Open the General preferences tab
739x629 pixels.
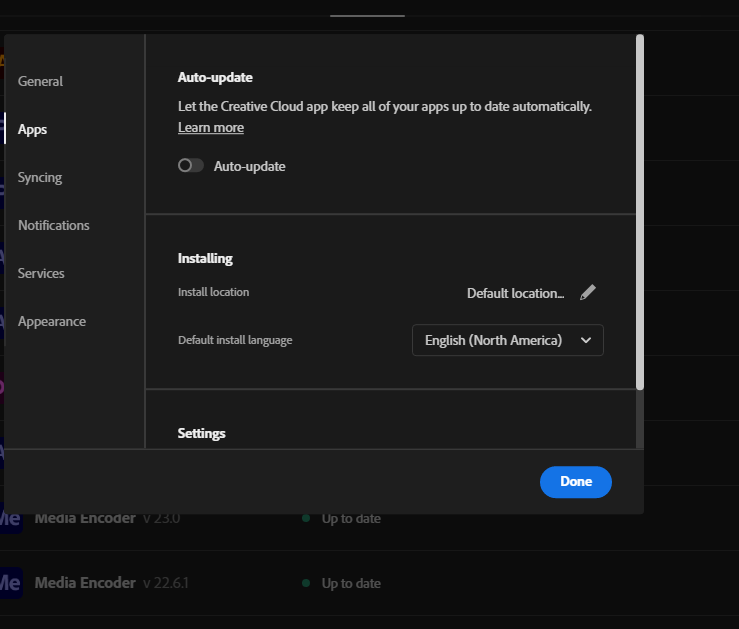pyautogui.click(x=40, y=81)
